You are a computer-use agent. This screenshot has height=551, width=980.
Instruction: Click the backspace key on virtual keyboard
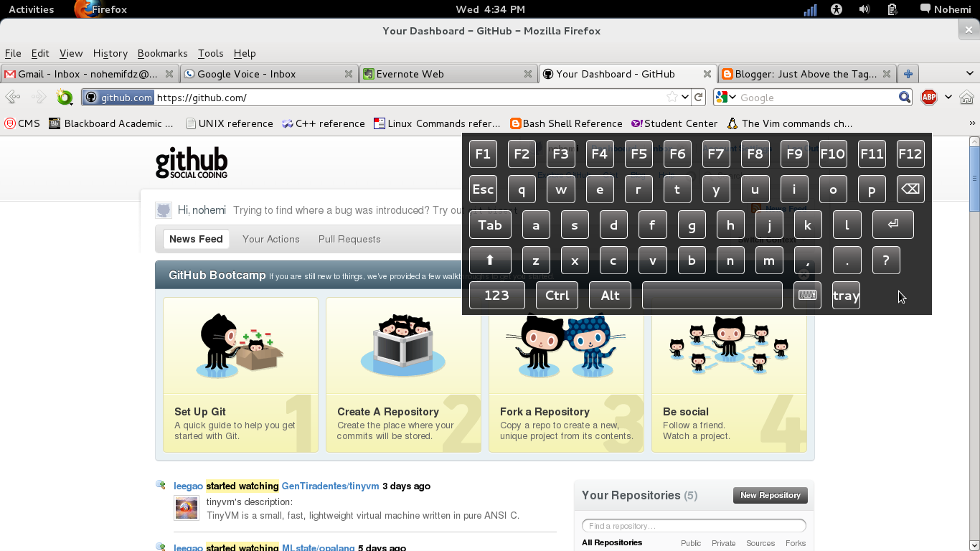[910, 189]
